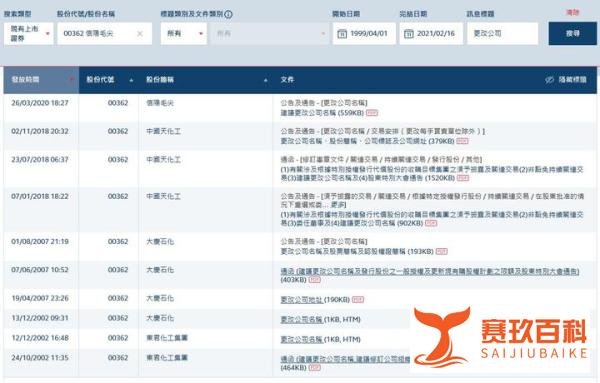The image size is (600, 383).
Task: Open the PDF icon for the 07/01/2018 announcement
Action: [431, 223]
